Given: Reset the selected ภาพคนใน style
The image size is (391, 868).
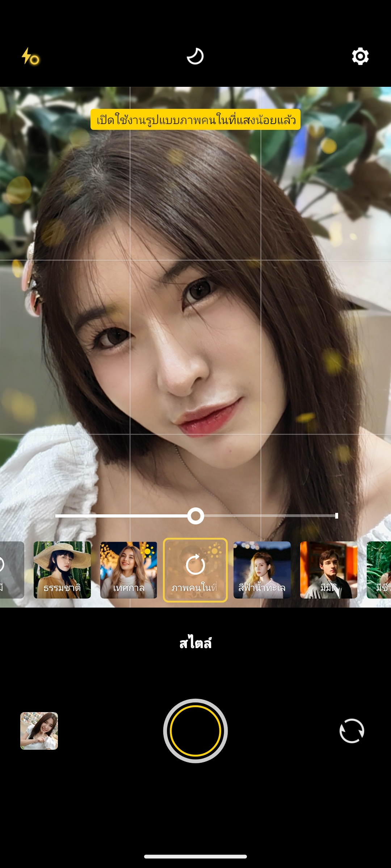Looking at the screenshot, I should pyautogui.click(x=195, y=570).
